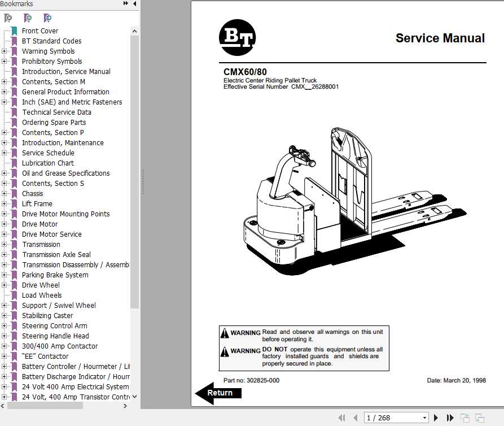Click the last page navigation icon
The width and height of the screenshot is (504, 426).
pos(449,418)
